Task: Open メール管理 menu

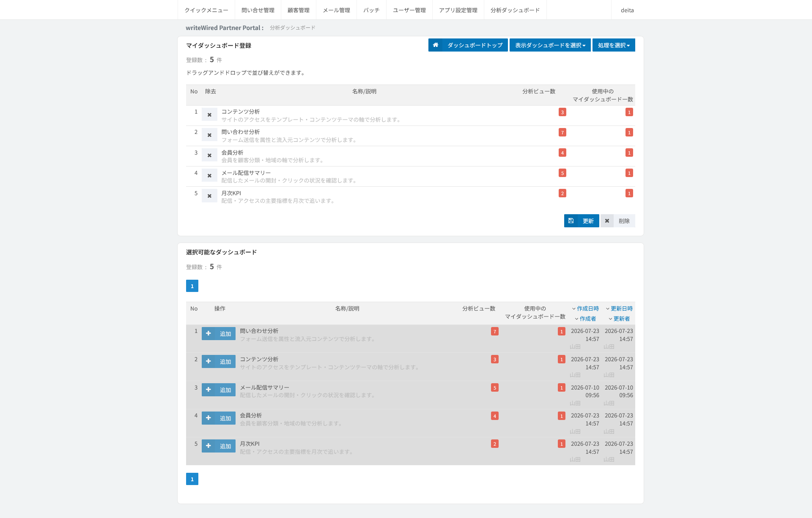Action: point(337,10)
